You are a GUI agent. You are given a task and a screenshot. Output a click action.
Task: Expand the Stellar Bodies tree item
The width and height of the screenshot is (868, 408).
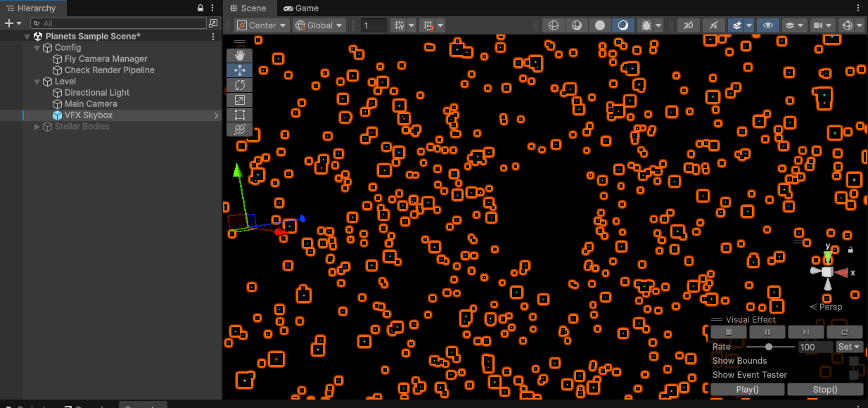(37, 127)
